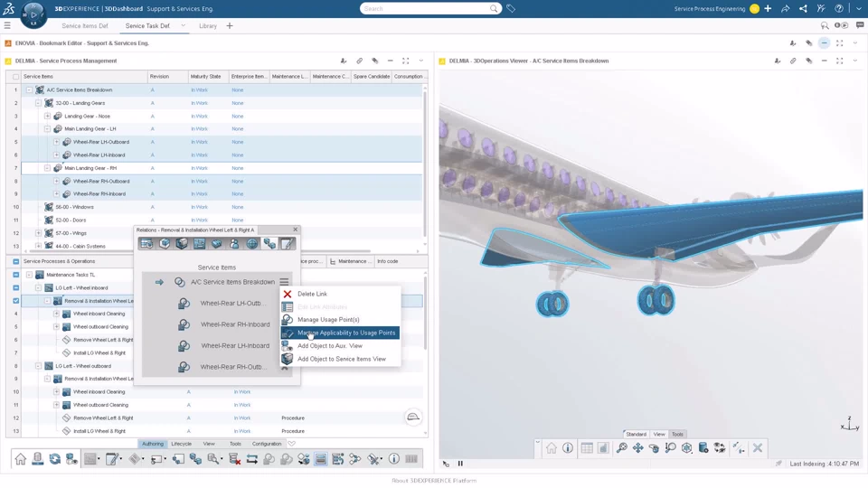Click link icon in Service Process Management header
This screenshot has width=868, height=488.
pyautogui.click(x=359, y=61)
